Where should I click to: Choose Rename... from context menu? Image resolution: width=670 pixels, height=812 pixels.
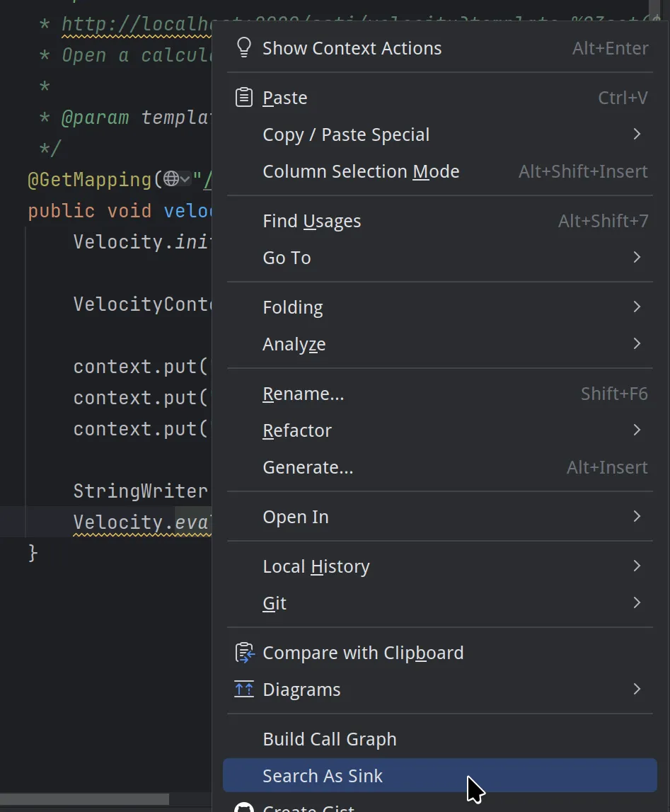click(x=303, y=394)
